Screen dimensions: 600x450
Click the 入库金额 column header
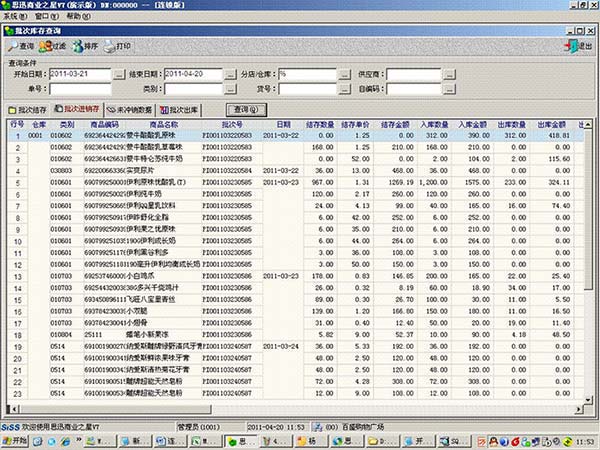tap(472, 124)
